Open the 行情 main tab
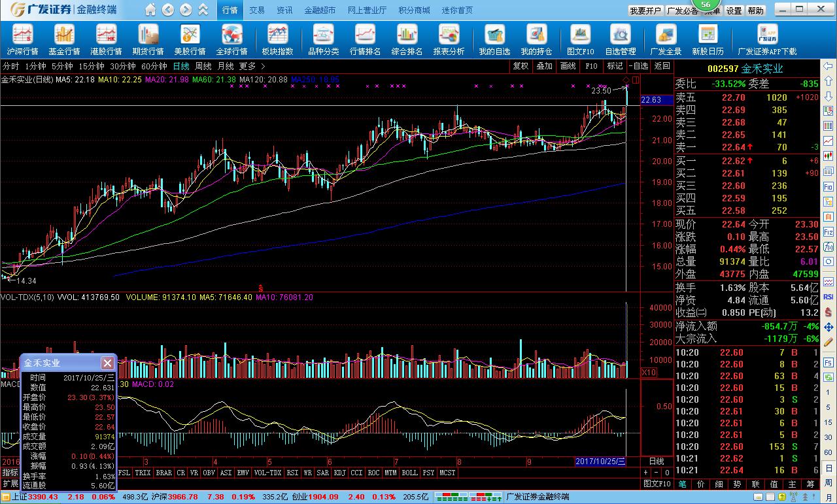 pyautogui.click(x=230, y=10)
